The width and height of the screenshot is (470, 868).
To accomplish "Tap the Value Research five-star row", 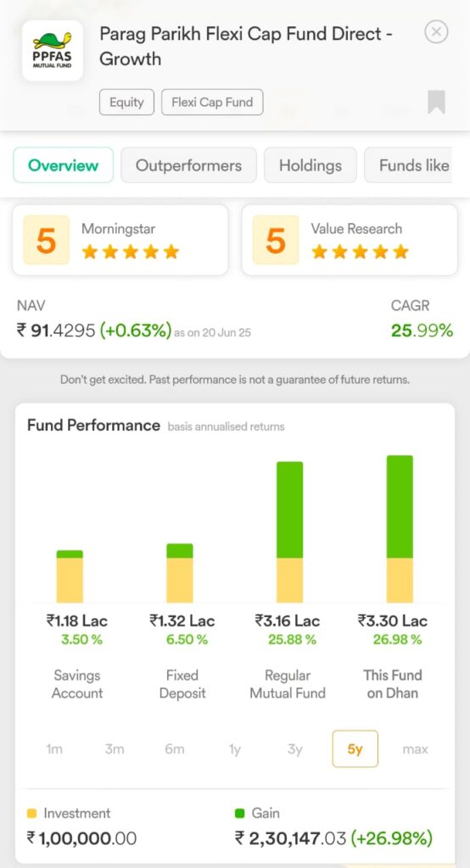I will click(360, 252).
